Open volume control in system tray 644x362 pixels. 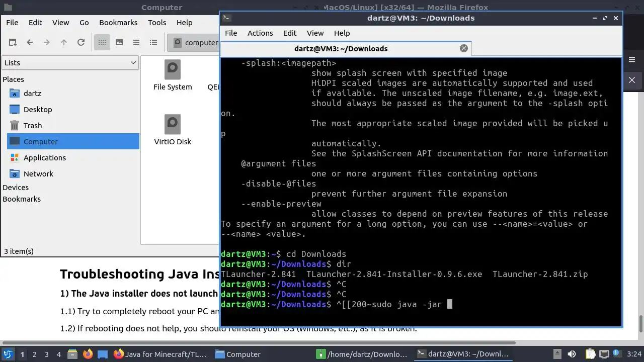572,354
